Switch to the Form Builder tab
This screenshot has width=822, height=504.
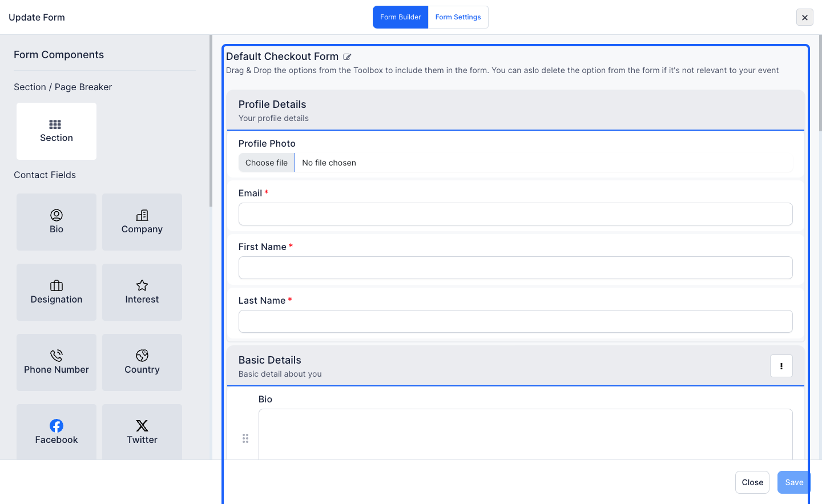[400, 17]
